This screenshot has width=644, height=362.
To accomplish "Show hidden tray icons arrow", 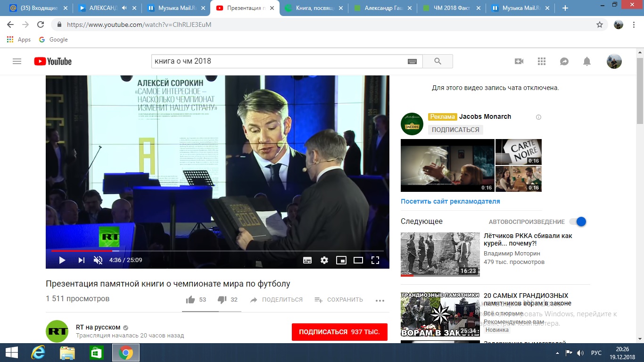I will tap(558, 353).
